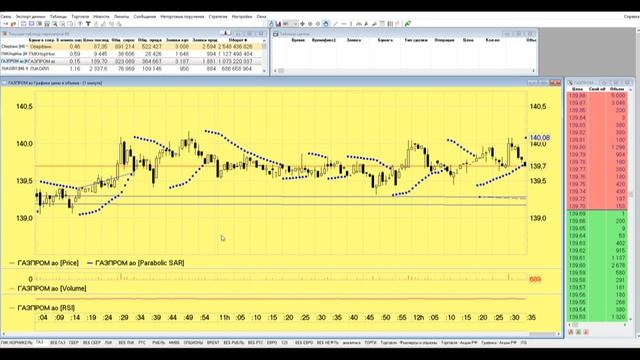This screenshot has width=640, height=360.
Task: Click the red connection icon in toolbar
Action: pos(13,24)
